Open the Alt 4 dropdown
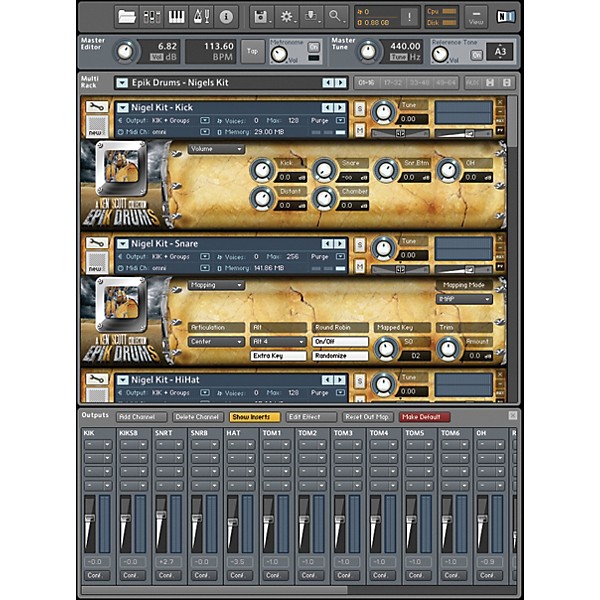This screenshot has height=600, width=600. (x=278, y=341)
